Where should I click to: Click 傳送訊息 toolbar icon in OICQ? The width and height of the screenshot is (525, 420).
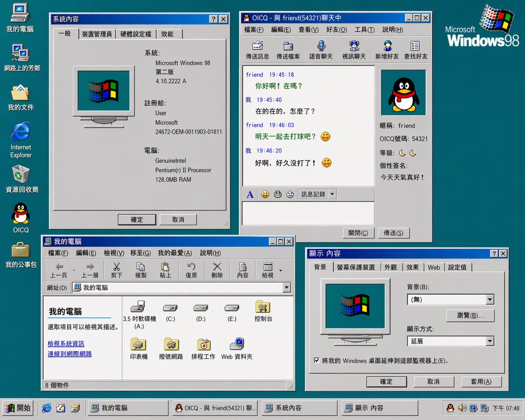click(x=257, y=50)
